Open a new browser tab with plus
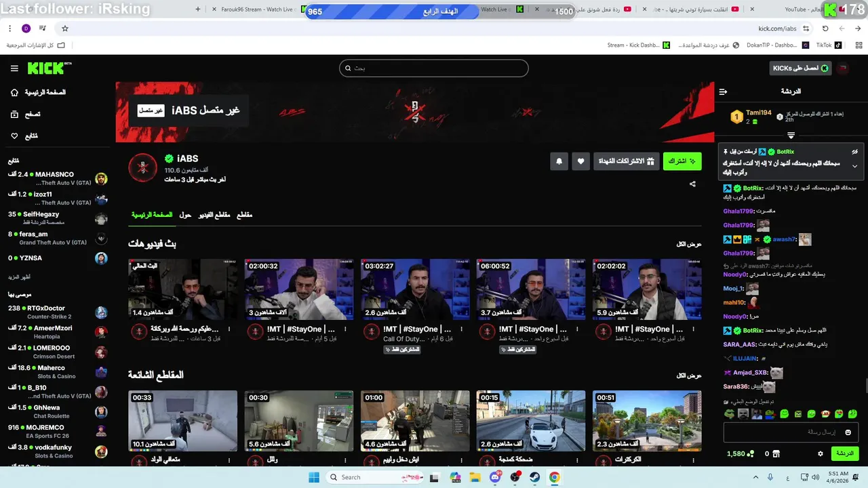The width and height of the screenshot is (868, 488). pos(197,9)
